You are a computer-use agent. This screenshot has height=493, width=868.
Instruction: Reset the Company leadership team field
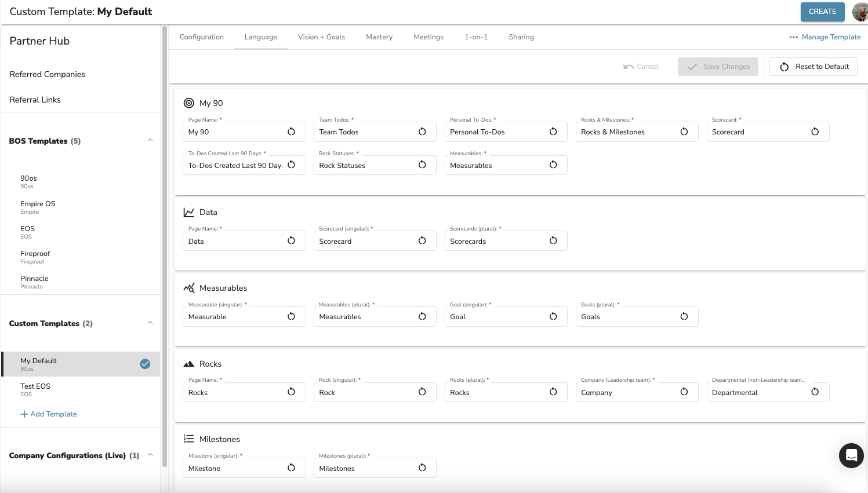[685, 392]
